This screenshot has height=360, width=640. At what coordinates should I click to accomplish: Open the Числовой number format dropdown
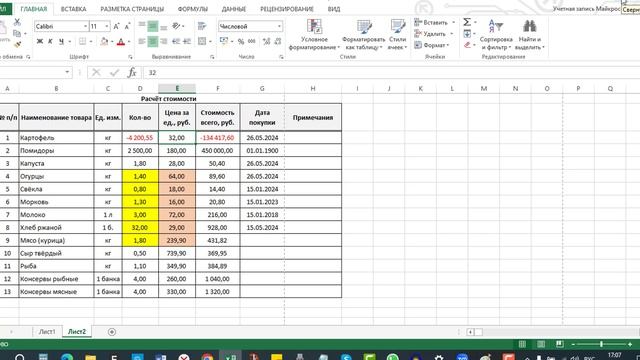coord(279,26)
